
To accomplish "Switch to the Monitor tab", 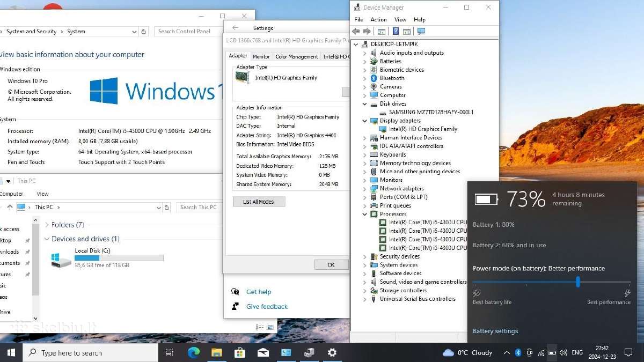I will tap(261, 56).
